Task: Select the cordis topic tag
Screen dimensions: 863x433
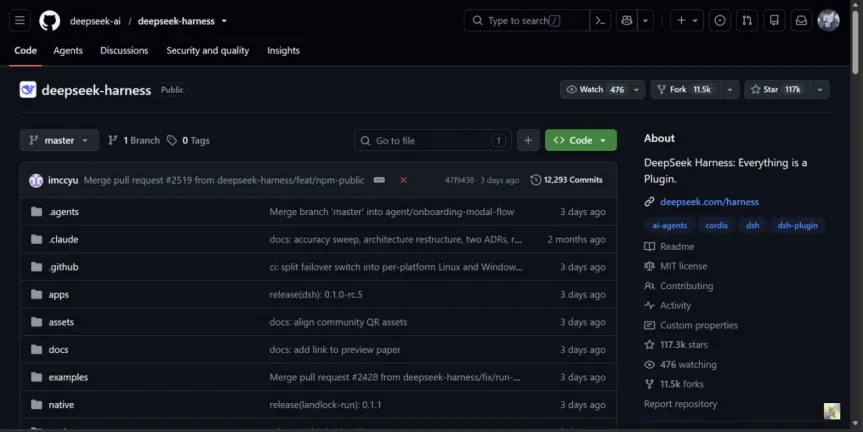Action: pyautogui.click(x=717, y=226)
